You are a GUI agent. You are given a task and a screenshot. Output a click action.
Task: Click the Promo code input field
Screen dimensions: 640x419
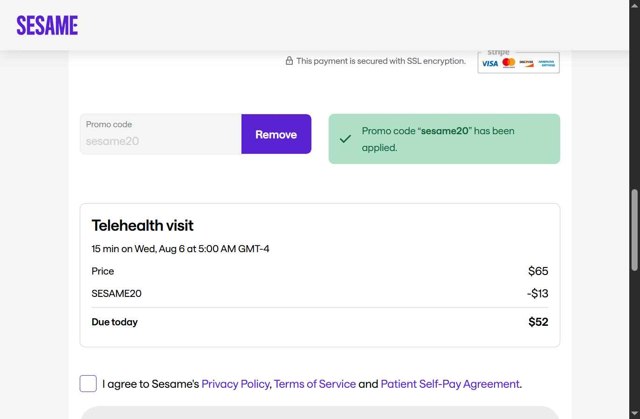point(160,134)
